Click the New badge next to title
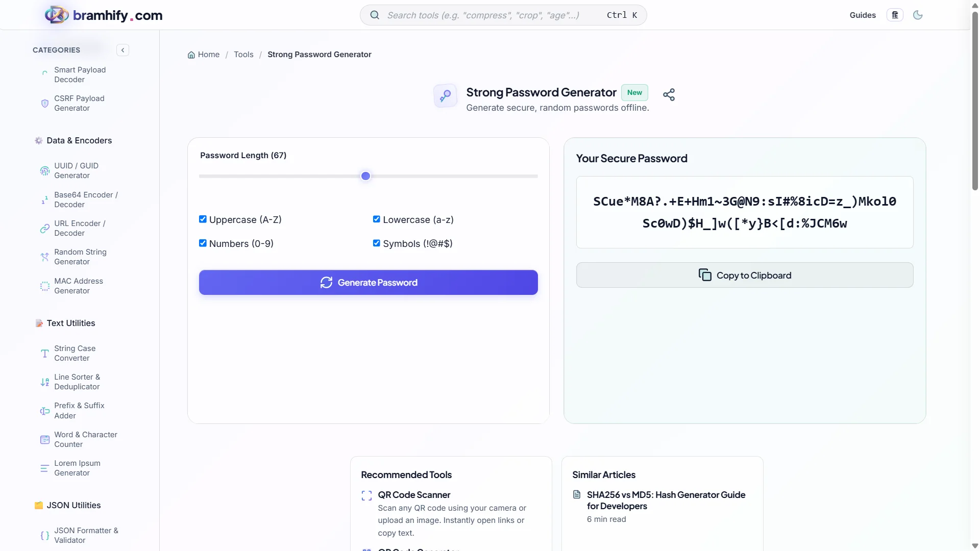980x551 pixels. point(634,92)
